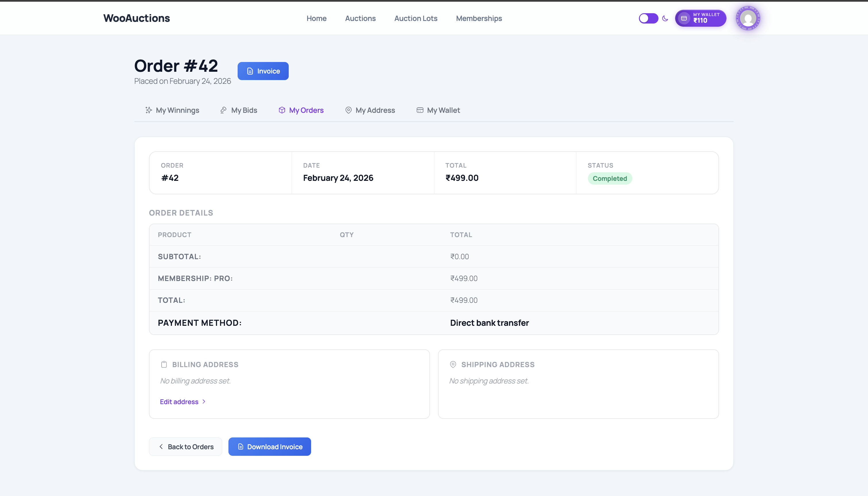Screen dimensions: 868x496
Task: Click the document icon inside the Invoice button
Action: click(x=250, y=71)
